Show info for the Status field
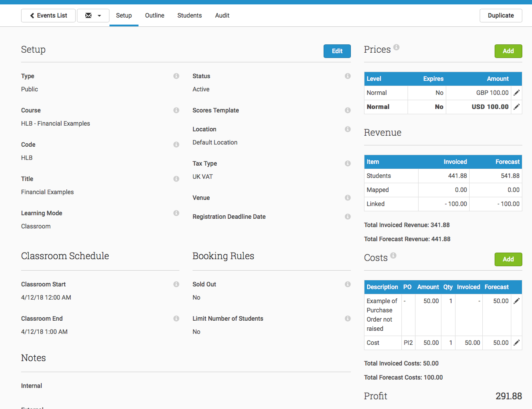The width and height of the screenshot is (532, 409). pyautogui.click(x=348, y=76)
